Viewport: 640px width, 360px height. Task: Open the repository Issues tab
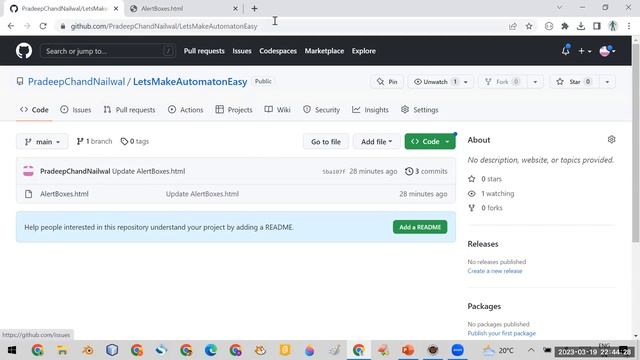click(x=76, y=110)
